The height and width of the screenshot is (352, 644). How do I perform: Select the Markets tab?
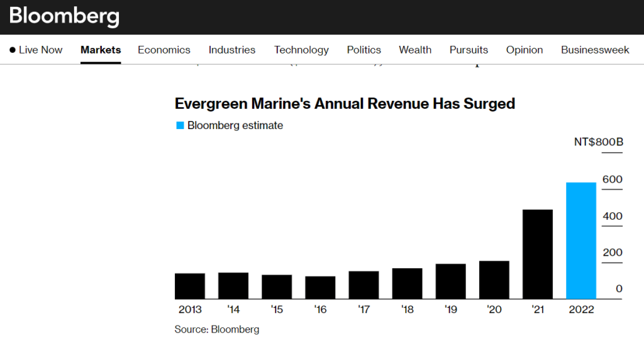(101, 50)
